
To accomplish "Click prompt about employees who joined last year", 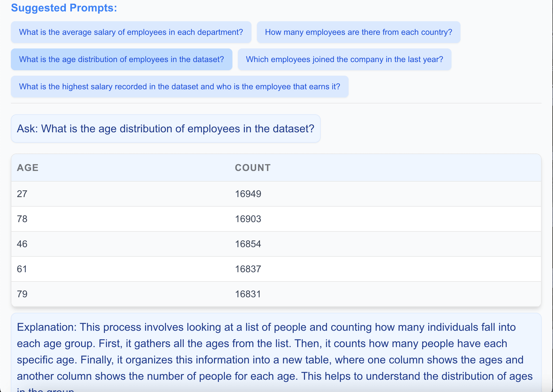I will 344,59.
